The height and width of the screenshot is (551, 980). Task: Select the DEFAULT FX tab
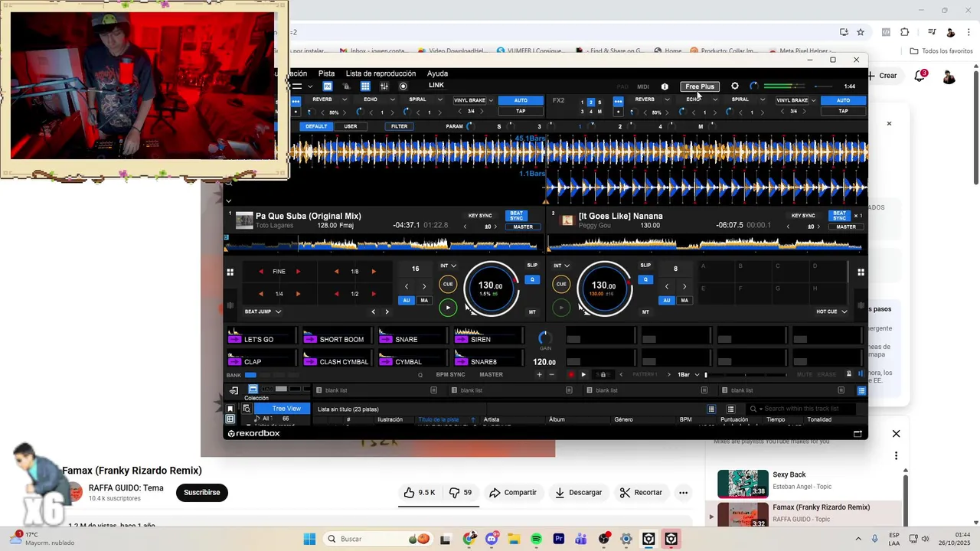click(316, 126)
